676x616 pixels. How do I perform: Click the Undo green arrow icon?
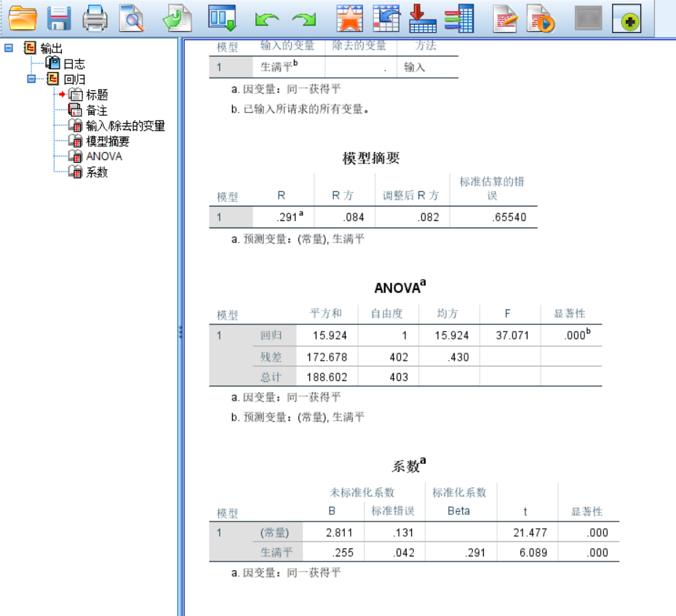266,19
